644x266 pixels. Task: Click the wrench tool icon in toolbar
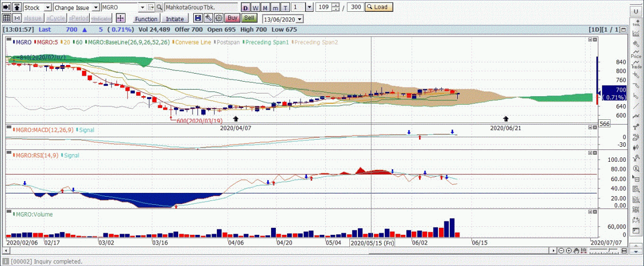(208, 18)
